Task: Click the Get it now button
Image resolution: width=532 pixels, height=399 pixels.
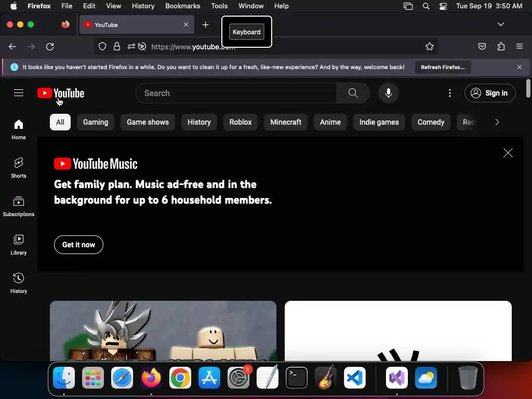Action: pyautogui.click(x=79, y=245)
